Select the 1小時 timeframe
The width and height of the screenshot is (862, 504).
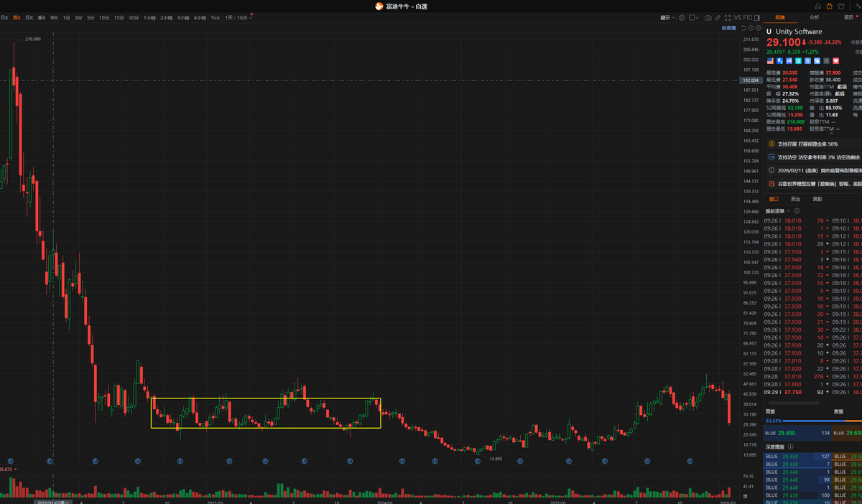coord(150,17)
